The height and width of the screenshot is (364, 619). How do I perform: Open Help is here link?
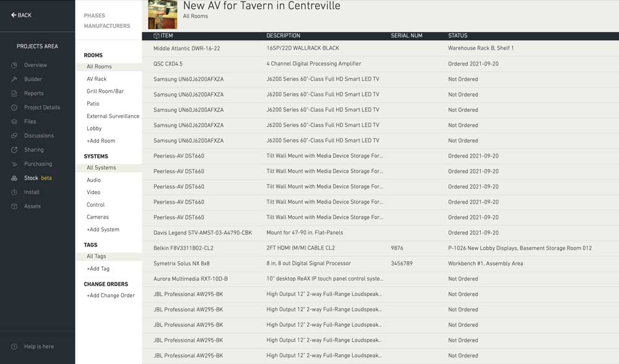[x=39, y=347]
